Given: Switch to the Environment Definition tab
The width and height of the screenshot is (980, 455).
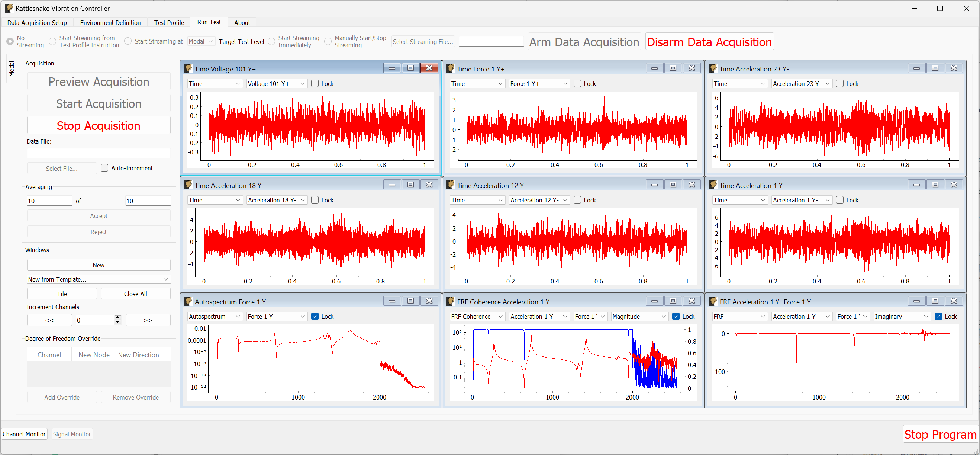Looking at the screenshot, I should [x=110, y=22].
